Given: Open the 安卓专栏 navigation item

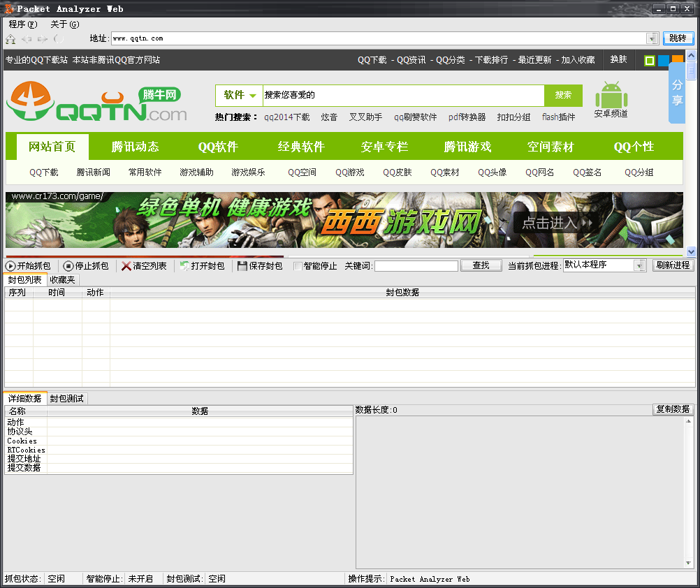Looking at the screenshot, I should [384, 147].
